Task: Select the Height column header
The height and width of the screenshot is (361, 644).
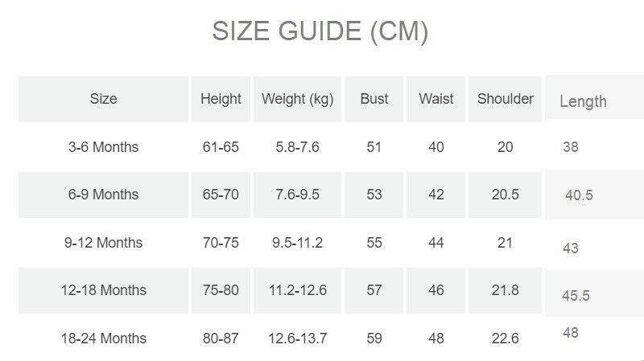Action: coord(221,99)
